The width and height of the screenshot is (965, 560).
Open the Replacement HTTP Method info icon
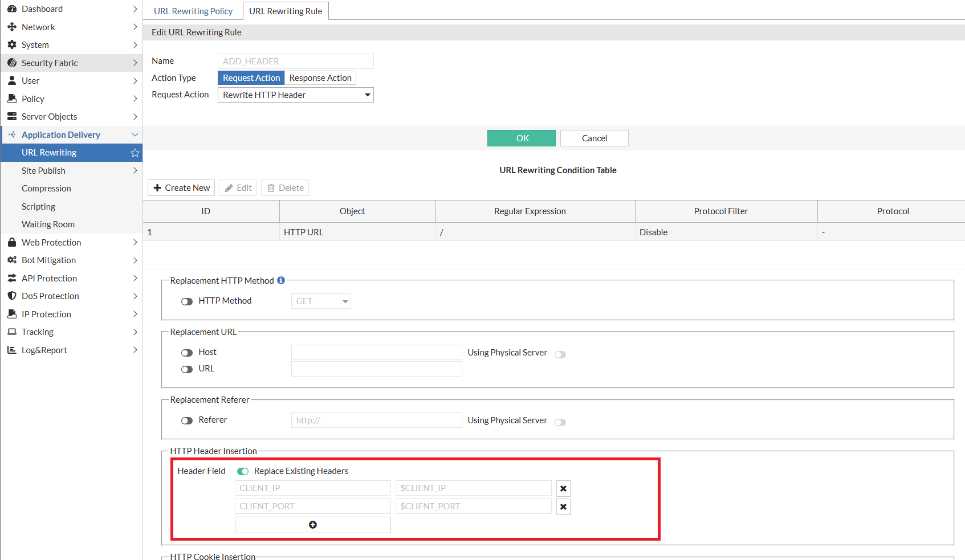point(281,280)
